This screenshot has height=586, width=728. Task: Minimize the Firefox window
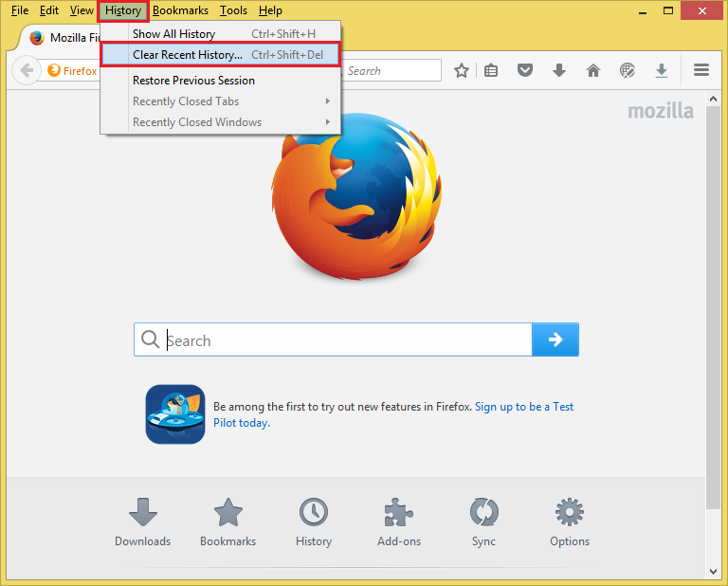pyautogui.click(x=643, y=11)
